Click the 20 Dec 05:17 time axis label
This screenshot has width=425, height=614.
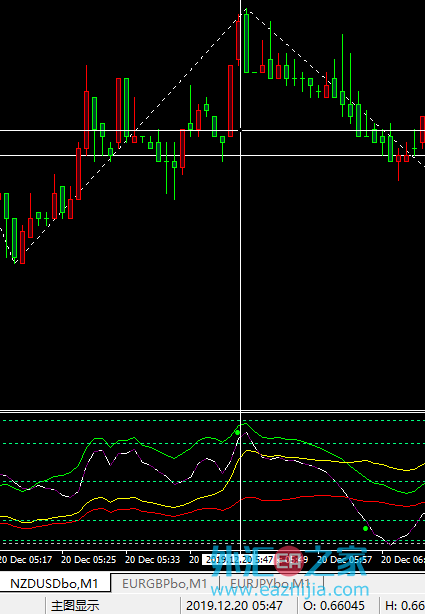point(25,560)
